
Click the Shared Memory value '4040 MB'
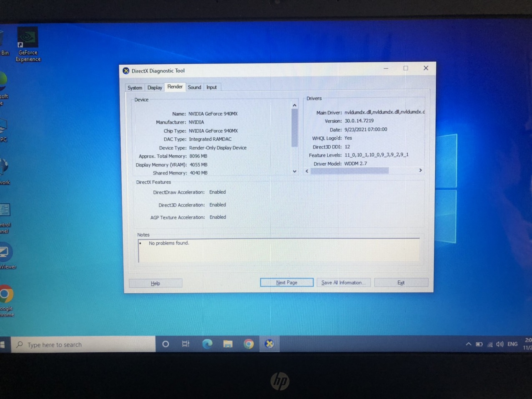pyautogui.click(x=198, y=173)
